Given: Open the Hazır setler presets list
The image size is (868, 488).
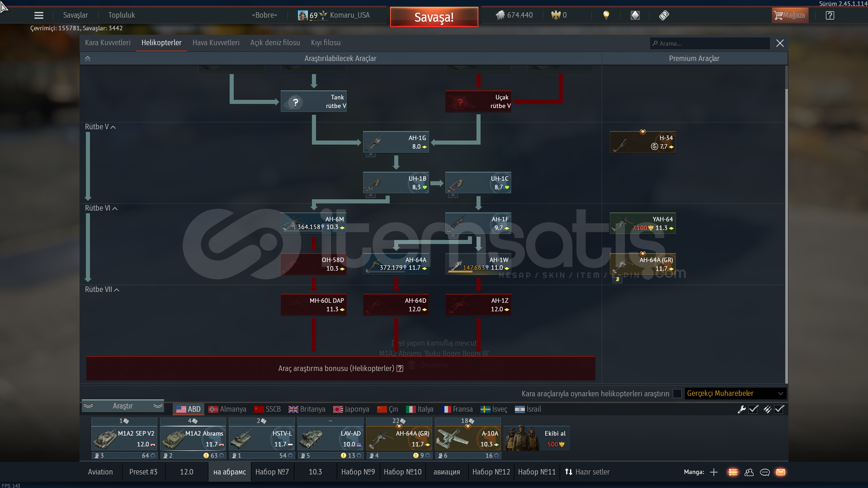Looking at the screenshot, I should [x=587, y=472].
